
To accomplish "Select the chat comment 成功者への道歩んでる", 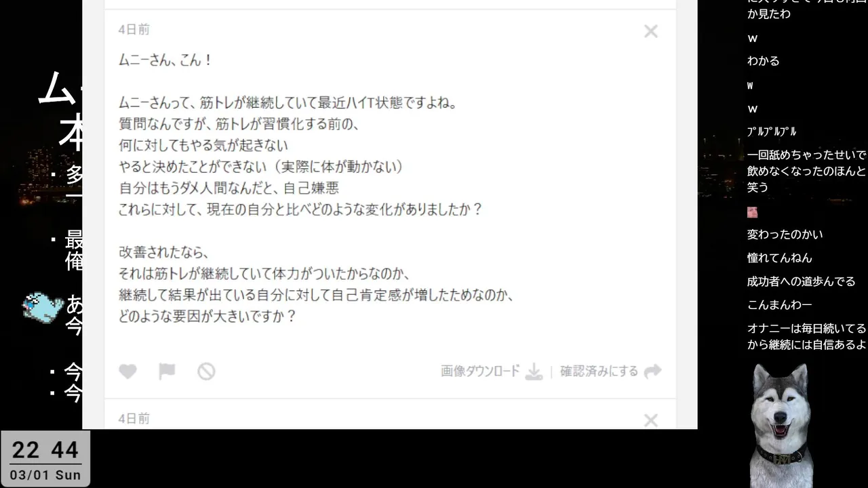I will pos(802,281).
